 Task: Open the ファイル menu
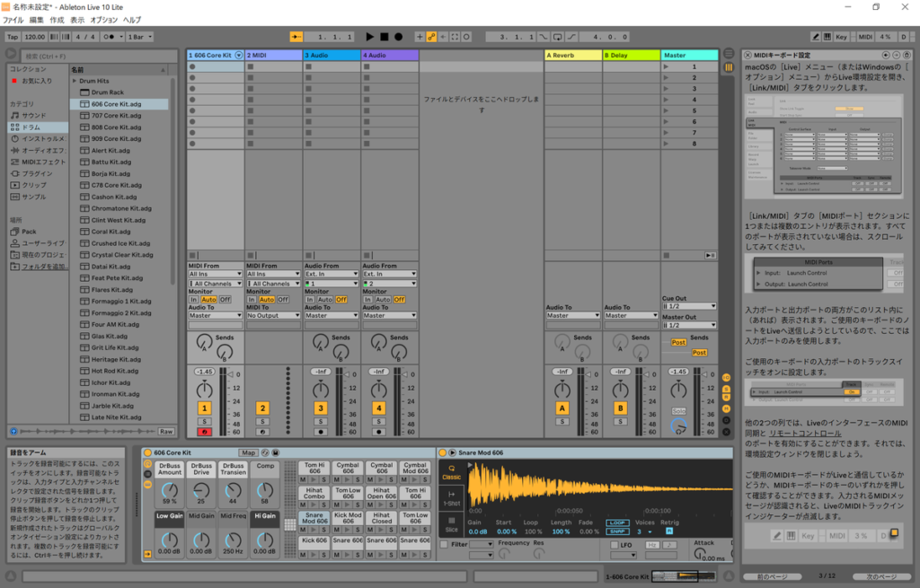point(13,20)
